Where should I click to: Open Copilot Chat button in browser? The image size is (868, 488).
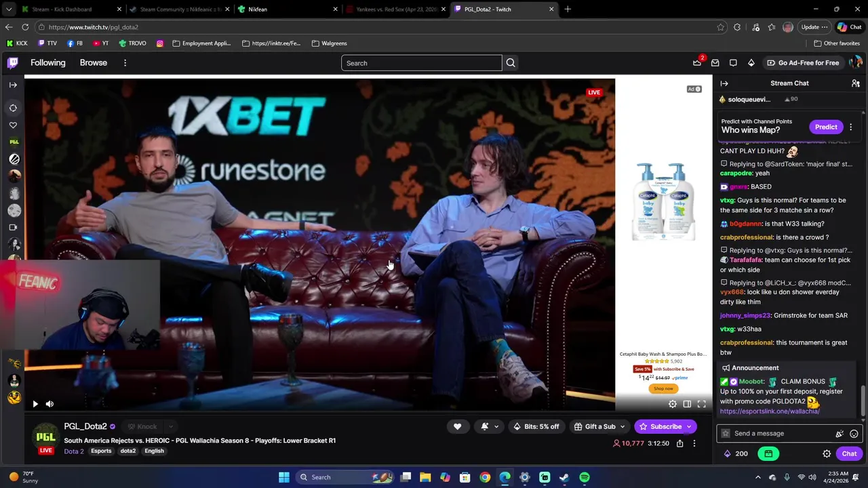coord(849,27)
